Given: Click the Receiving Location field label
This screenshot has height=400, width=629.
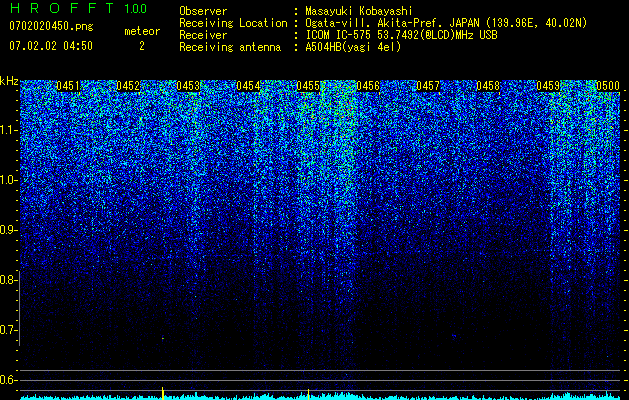Looking at the screenshot, I should click(x=233, y=24).
